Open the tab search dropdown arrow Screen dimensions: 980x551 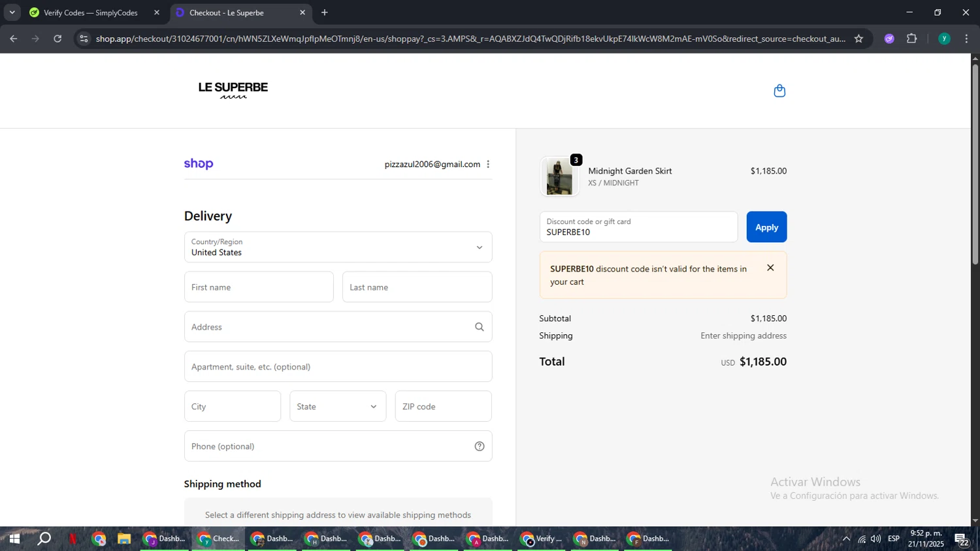[x=12, y=12]
